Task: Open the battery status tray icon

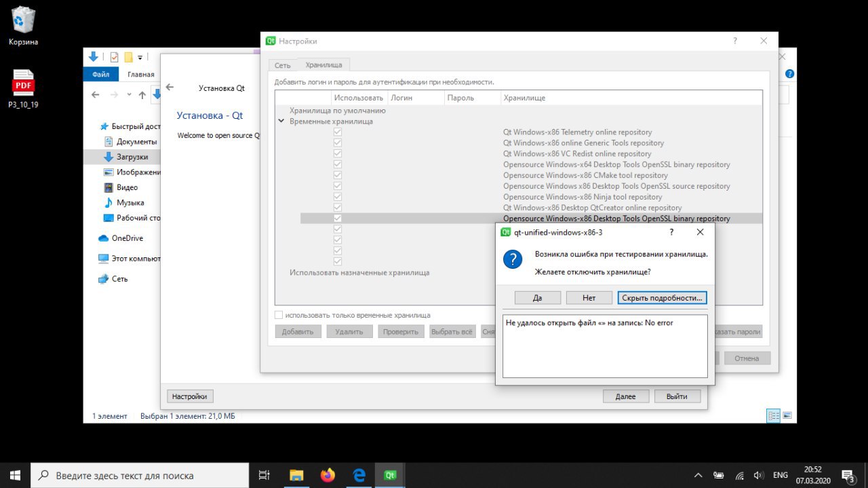Action: [719, 476]
